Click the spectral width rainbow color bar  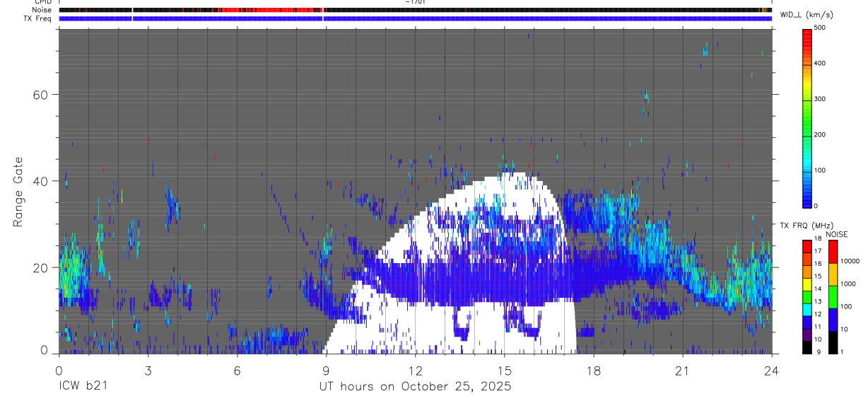tap(809, 117)
